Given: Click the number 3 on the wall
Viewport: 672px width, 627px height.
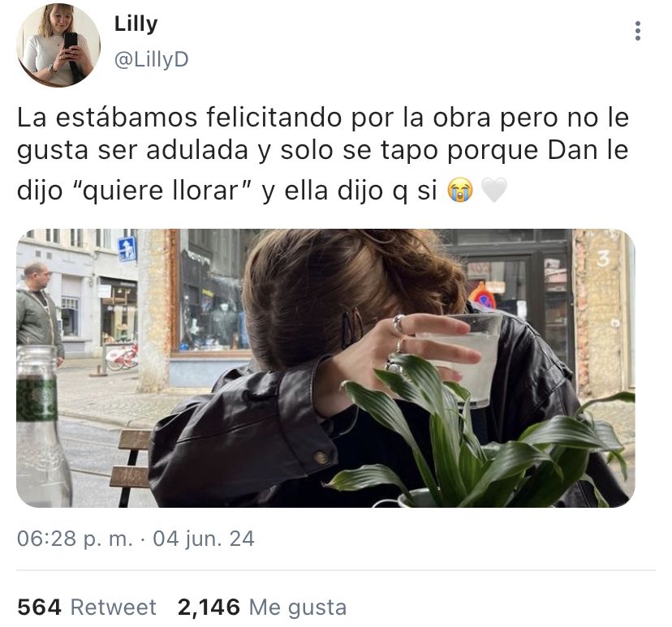Looking at the screenshot, I should (604, 258).
